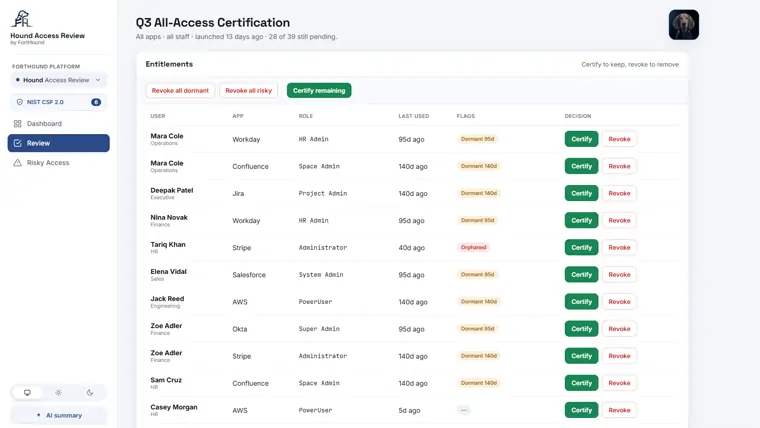The height and width of the screenshot is (428, 760).
Task: Go to the Dashboard page
Action: pyautogui.click(x=59, y=124)
